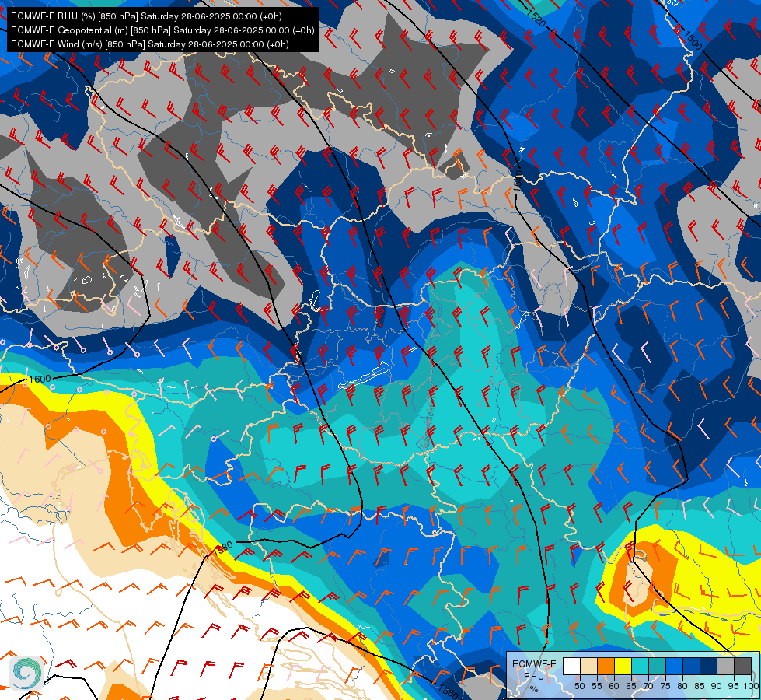Click legend tick value '75'
This screenshot has height=700, width=761.
click(665, 686)
